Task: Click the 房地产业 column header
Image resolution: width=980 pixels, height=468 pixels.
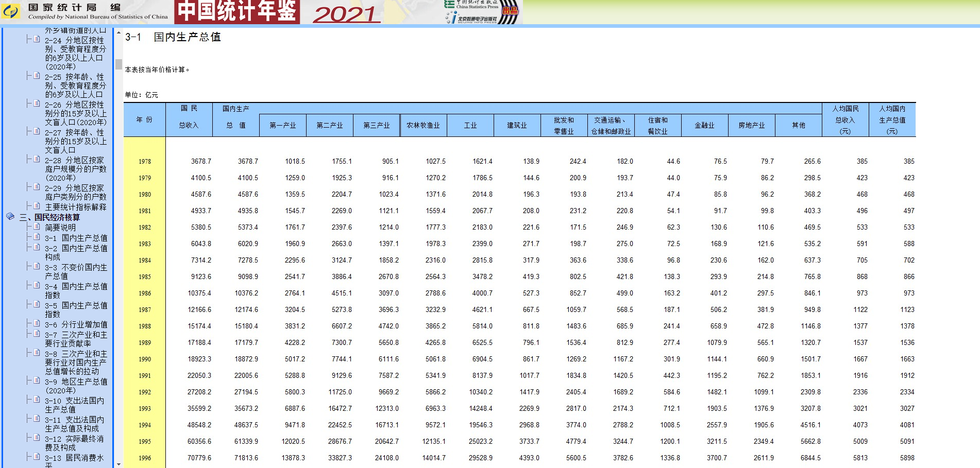Action: 752,125
